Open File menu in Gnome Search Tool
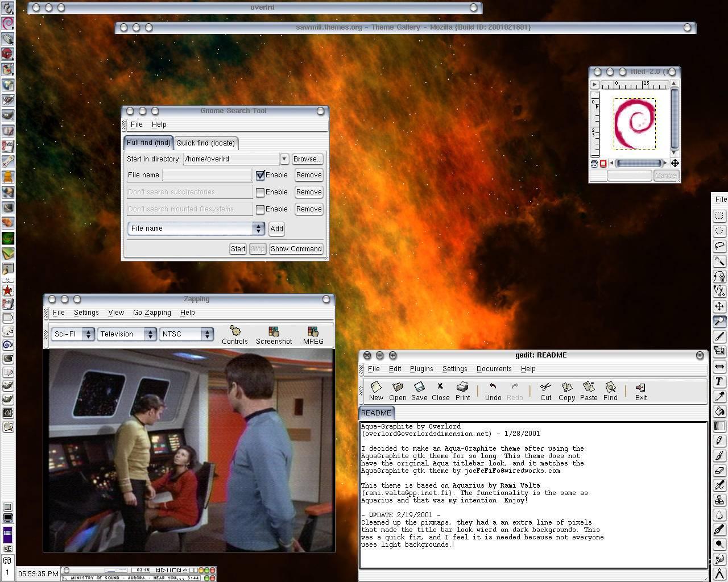The height and width of the screenshot is (582, 728). click(136, 124)
